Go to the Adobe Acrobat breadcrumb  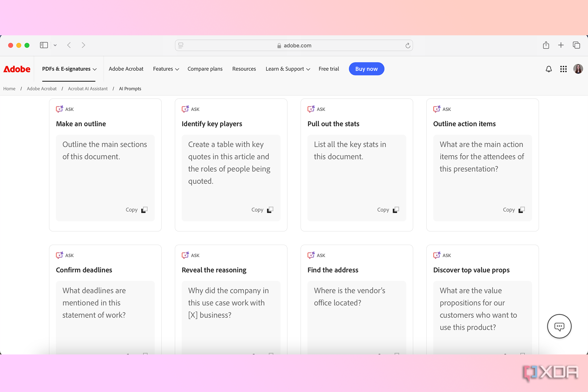coord(42,89)
